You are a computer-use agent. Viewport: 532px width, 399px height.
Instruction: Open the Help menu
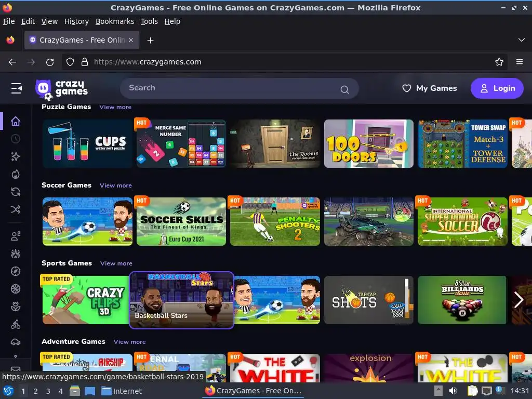click(172, 21)
